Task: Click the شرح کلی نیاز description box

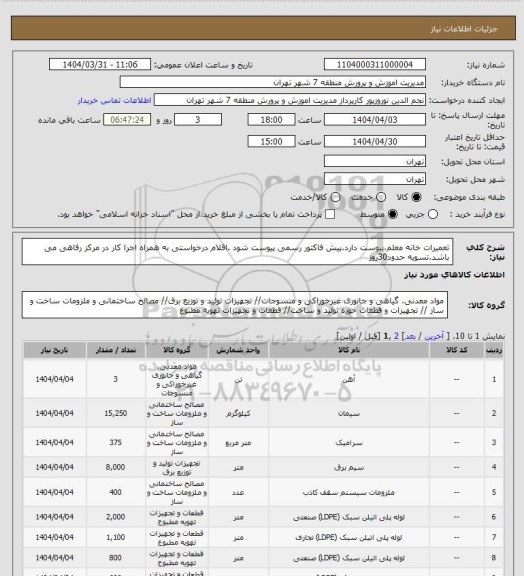Action: (x=237, y=252)
